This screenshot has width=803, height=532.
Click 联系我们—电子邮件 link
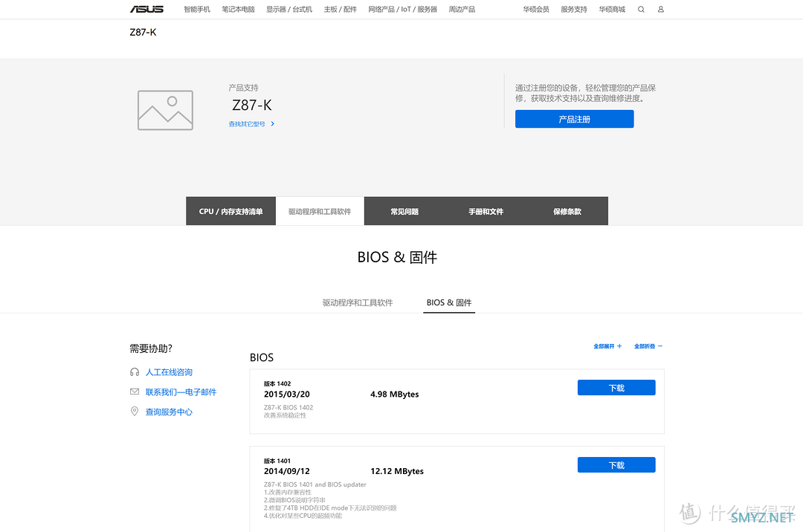click(181, 392)
